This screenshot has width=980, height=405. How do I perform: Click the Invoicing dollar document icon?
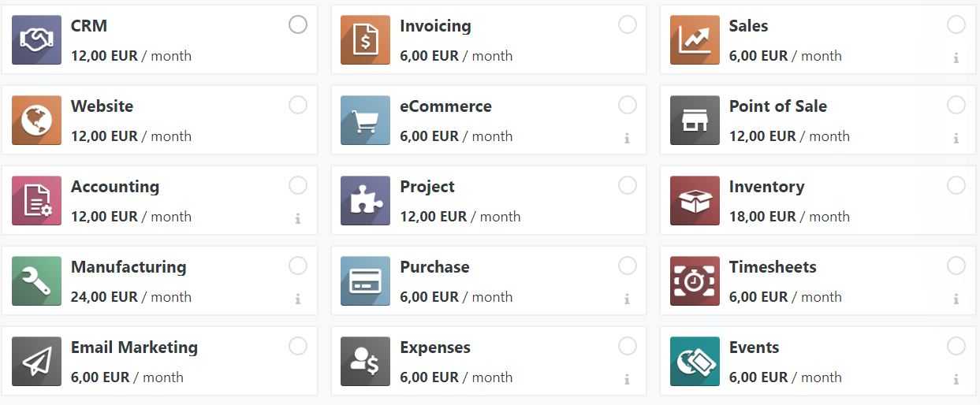point(365,39)
